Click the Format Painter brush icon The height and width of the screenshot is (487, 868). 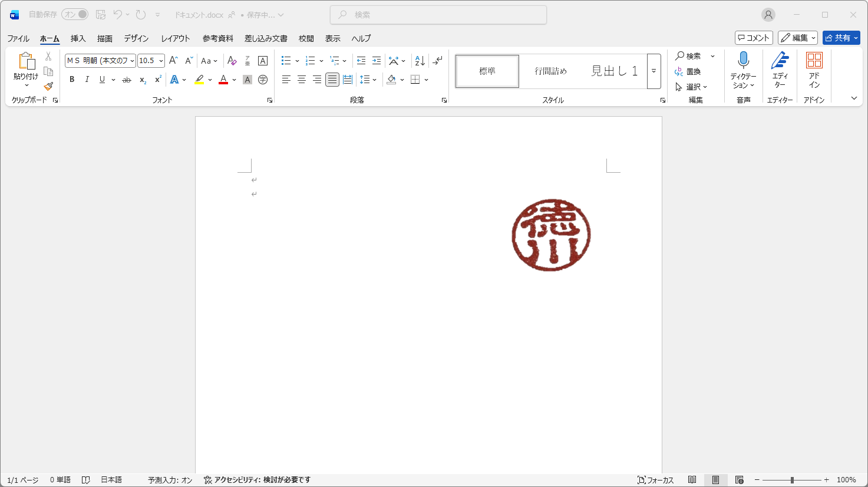(48, 86)
